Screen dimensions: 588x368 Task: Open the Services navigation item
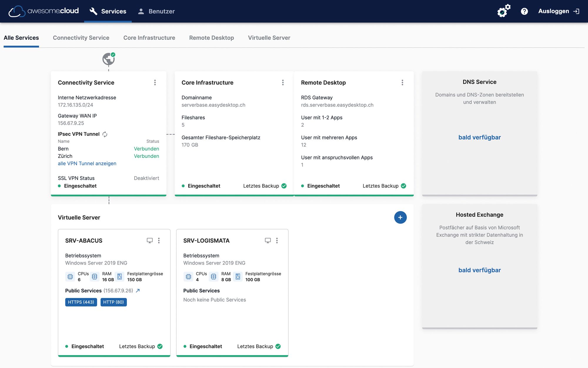108,11
